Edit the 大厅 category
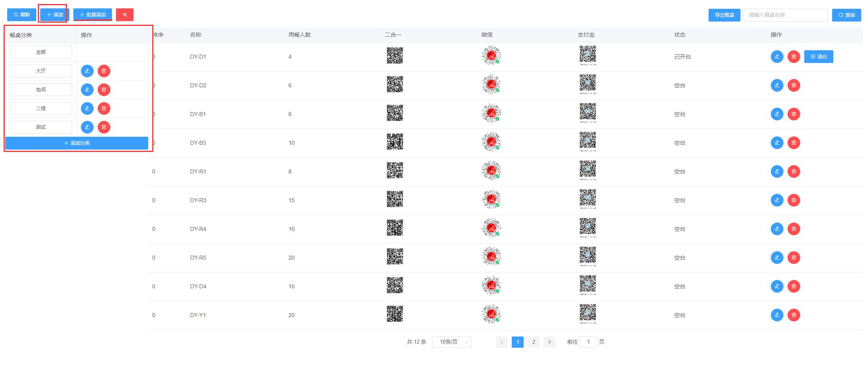The width and height of the screenshot is (868, 386). pyautogui.click(x=87, y=71)
